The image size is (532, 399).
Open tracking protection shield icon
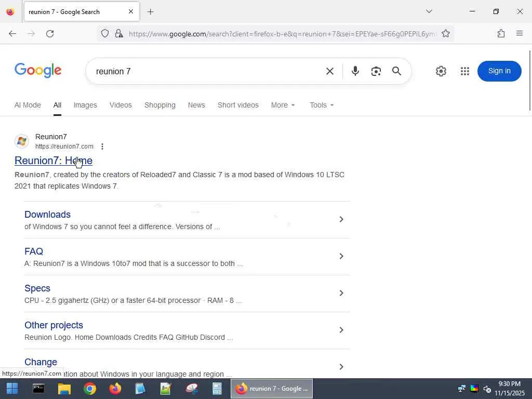[x=105, y=34]
